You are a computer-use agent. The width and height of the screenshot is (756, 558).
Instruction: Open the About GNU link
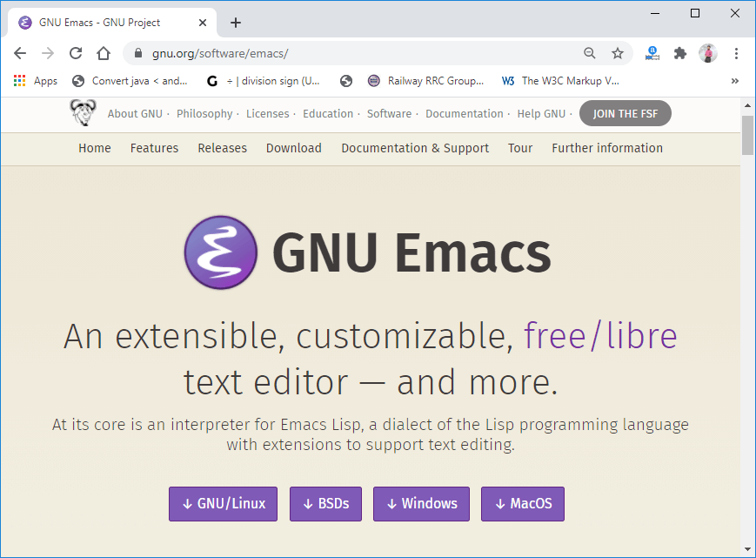pyautogui.click(x=135, y=114)
